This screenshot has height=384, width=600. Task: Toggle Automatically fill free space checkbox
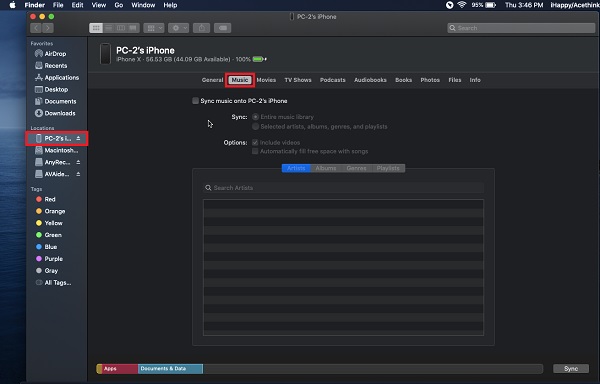[x=255, y=151]
